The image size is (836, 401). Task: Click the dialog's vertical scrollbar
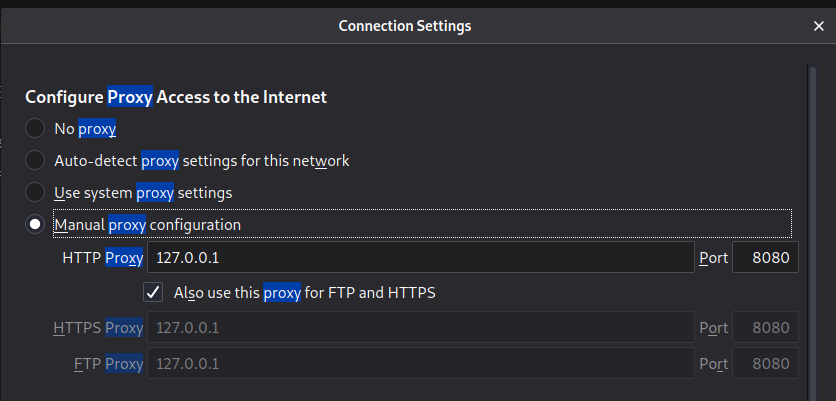[812, 230]
